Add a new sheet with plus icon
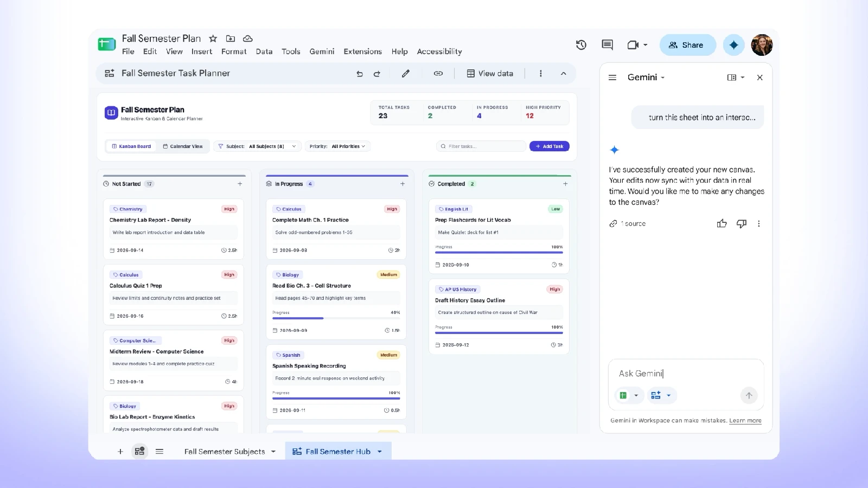 point(120,451)
